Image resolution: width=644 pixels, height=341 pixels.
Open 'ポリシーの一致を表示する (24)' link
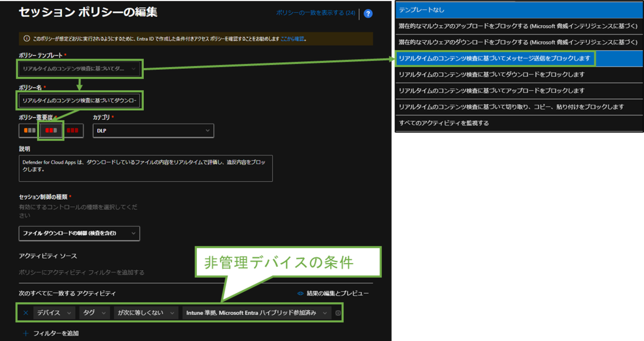click(x=316, y=13)
